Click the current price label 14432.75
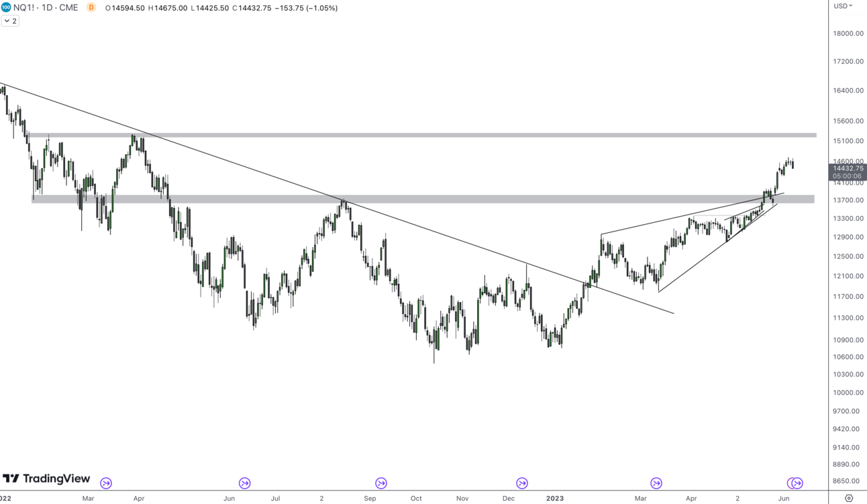Viewport: 867px width, 504px height. [848, 168]
